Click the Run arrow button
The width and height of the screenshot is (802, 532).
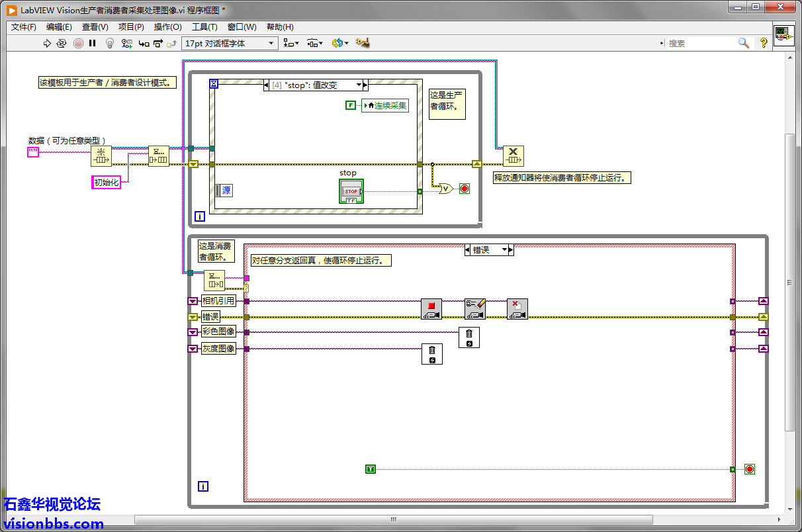click(47, 44)
